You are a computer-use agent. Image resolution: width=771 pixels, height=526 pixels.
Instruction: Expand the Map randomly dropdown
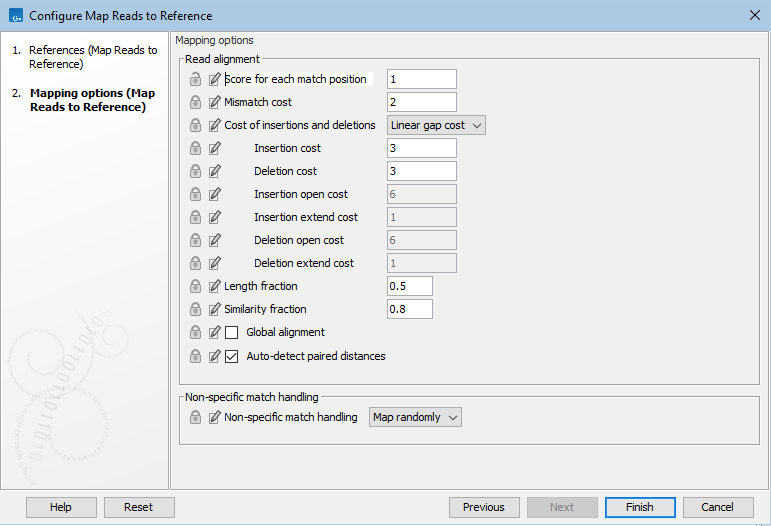415,417
